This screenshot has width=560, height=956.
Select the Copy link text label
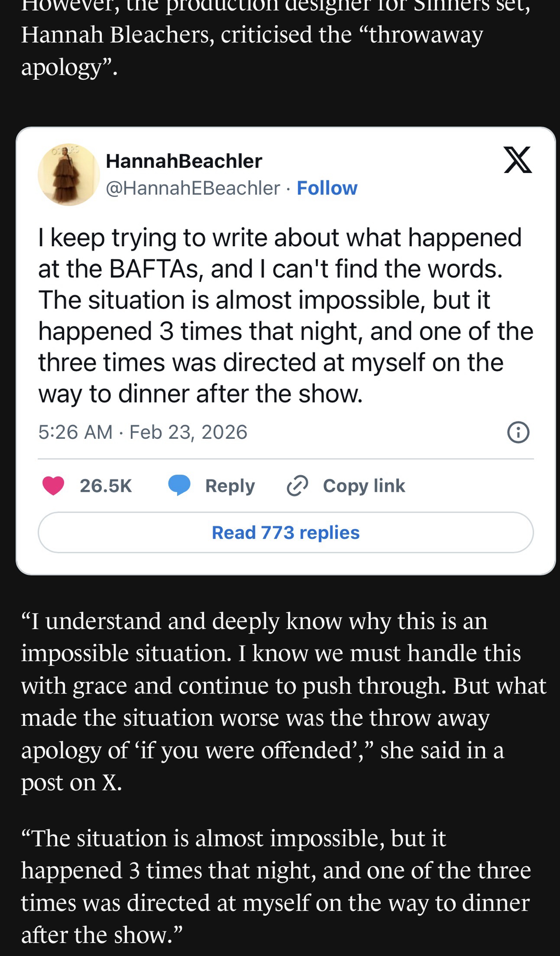click(364, 486)
